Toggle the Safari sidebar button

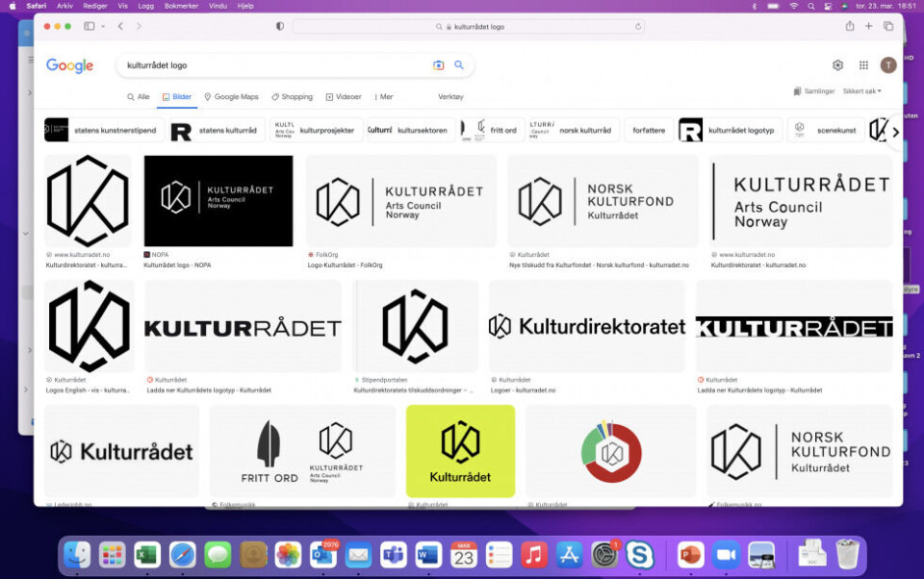click(x=89, y=26)
